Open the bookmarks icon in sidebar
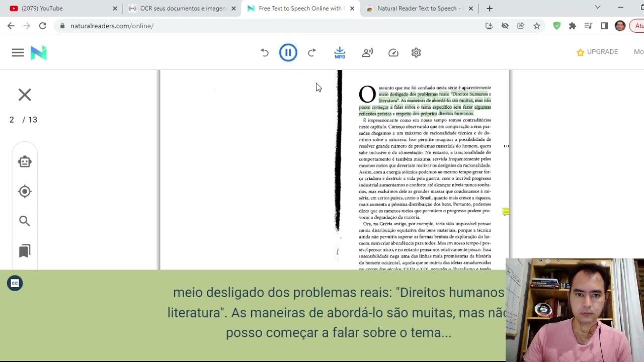This screenshot has width=644, height=362. [25, 251]
